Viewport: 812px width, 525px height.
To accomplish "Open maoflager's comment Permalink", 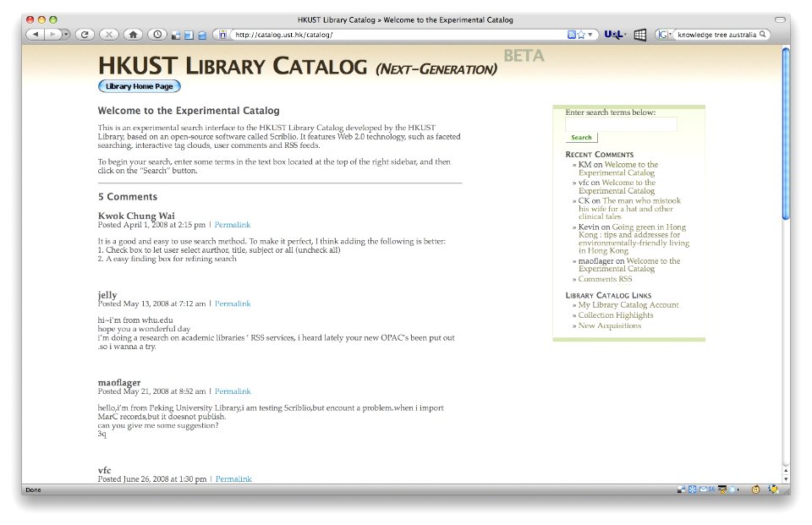I will (x=233, y=391).
